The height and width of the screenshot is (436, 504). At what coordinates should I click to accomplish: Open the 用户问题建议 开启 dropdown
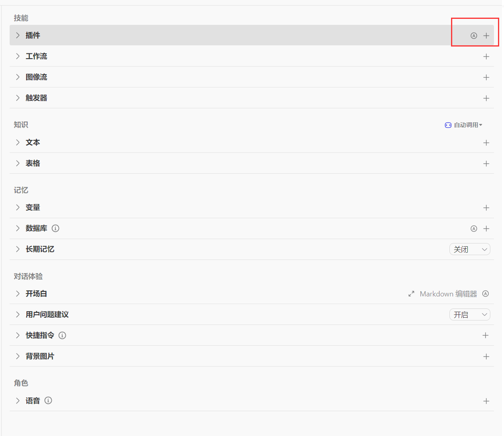coord(469,315)
